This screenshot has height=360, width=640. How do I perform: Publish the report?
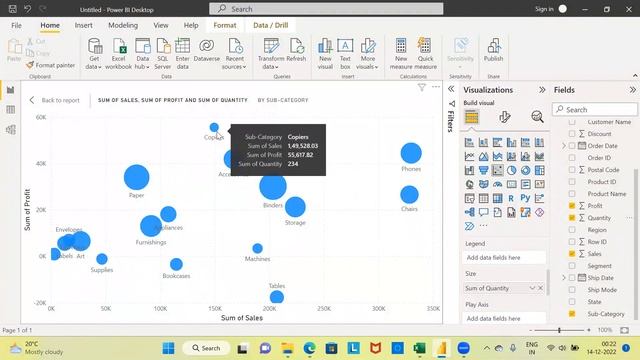(x=493, y=50)
